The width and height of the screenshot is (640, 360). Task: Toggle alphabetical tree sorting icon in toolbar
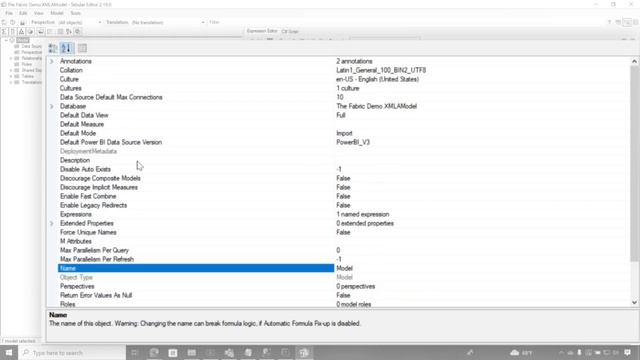69,31
